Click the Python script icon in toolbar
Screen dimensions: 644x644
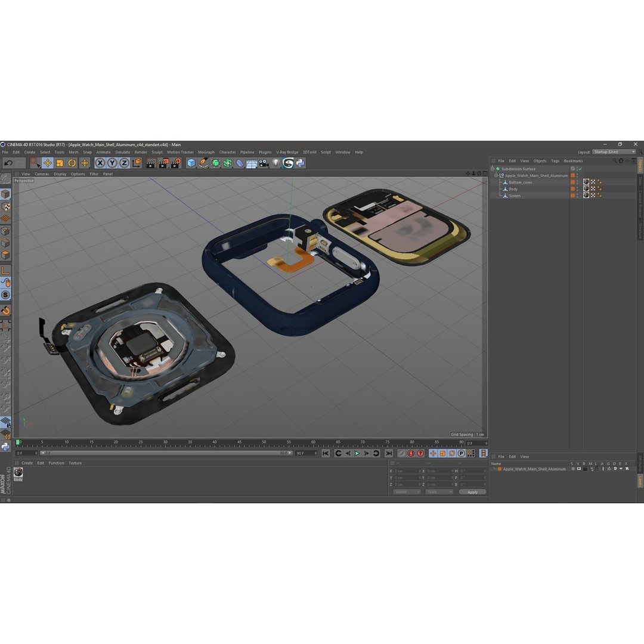click(x=300, y=163)
